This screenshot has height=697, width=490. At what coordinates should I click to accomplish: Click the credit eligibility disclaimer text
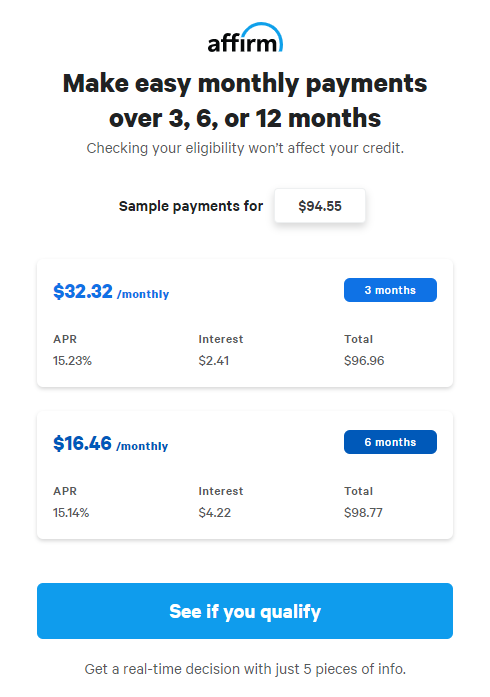coord(245,148)
